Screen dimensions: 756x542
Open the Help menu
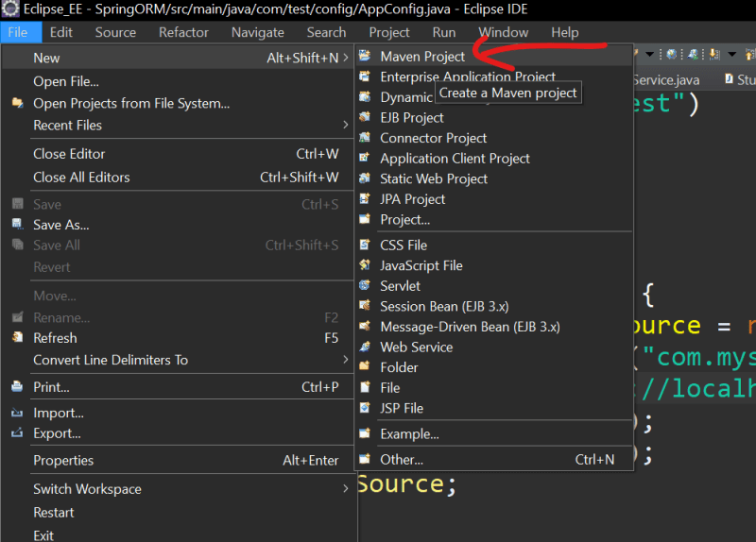tap(565, 32)
